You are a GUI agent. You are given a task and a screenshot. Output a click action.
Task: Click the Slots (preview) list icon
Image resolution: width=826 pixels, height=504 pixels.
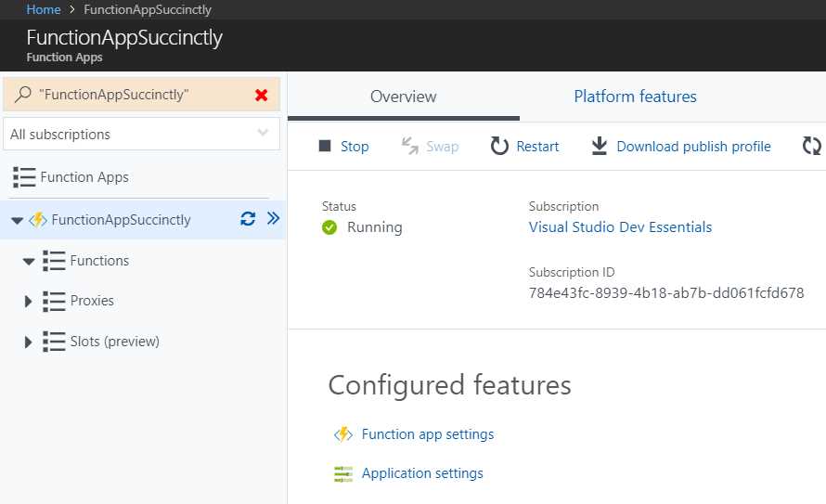click(x=54, y=342)
